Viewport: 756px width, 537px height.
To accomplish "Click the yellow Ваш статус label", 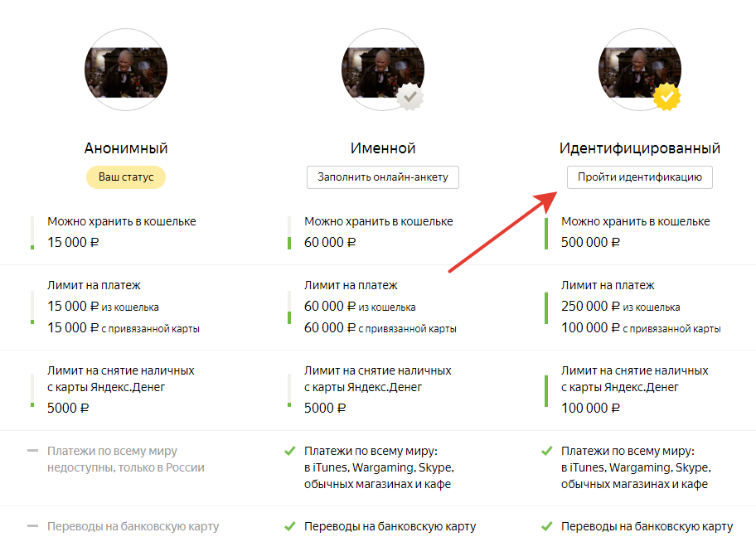I will pyautogui.click(x=126, y=177).
